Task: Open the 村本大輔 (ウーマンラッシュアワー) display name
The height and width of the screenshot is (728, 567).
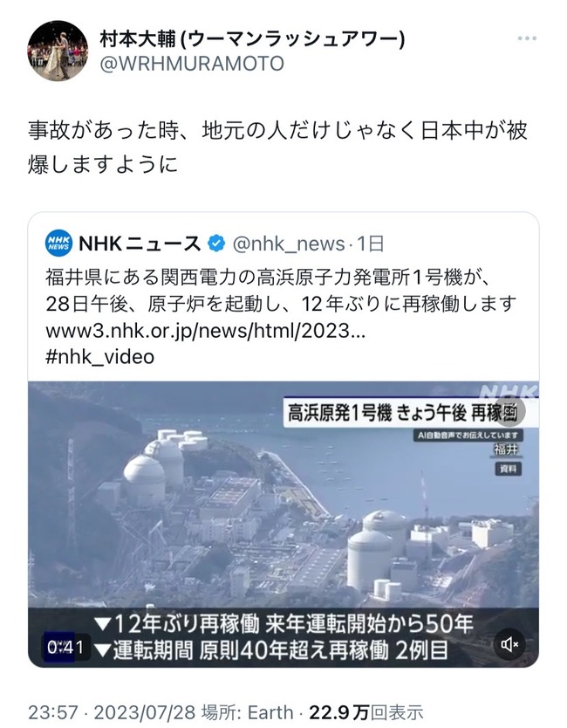Action: (252, 39)
